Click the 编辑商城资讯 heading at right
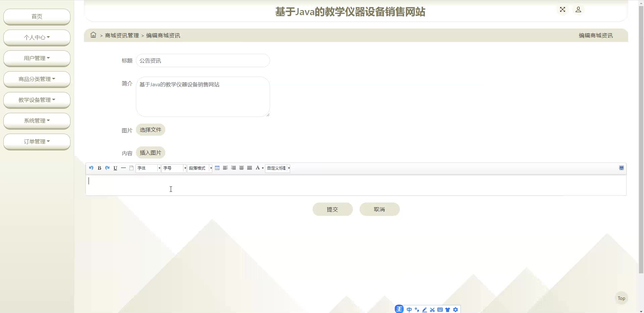 point(596,35)
